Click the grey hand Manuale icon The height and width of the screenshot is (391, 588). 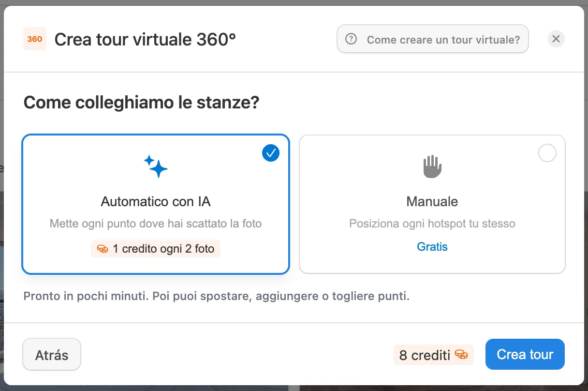coord(432,167)
